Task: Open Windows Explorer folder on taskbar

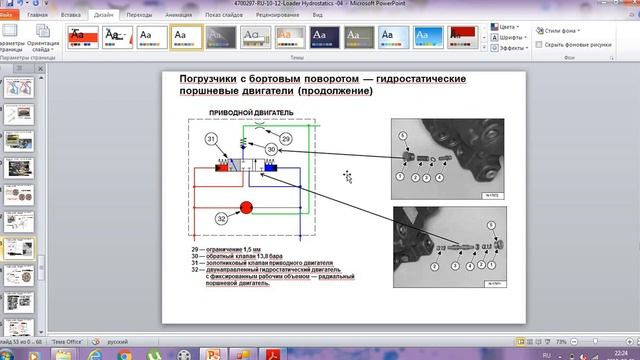Action: pyautogui.click(x=63, y=355)
